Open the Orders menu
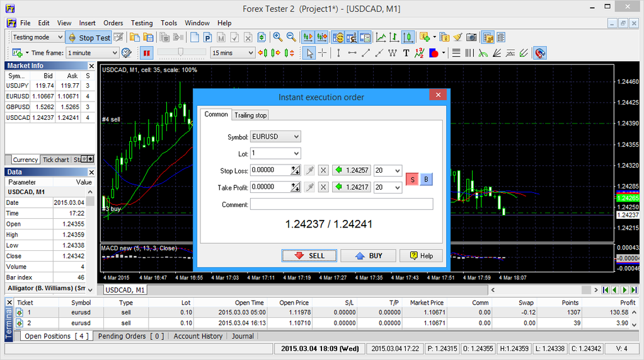The height and width of the screenshot is (360, 644). [x=113, y=23]
